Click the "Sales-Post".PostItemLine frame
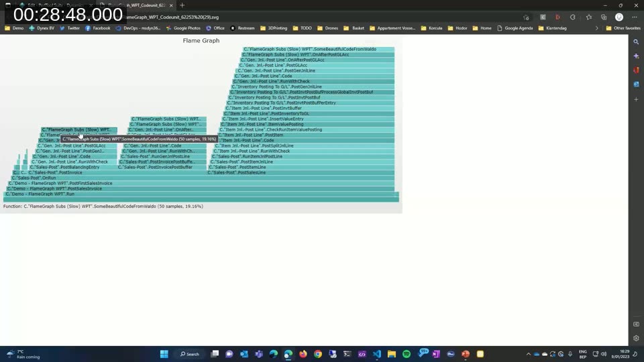This screenshot has width=644, height=362. pyautogui.click(x=301, y=168)
